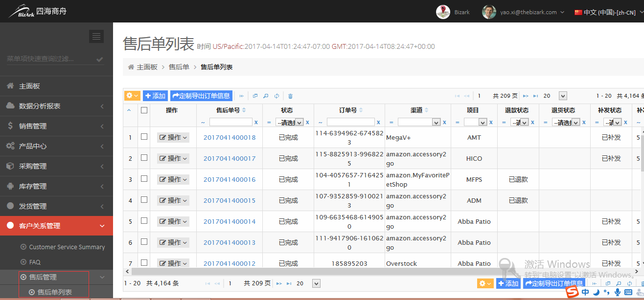Screen dimensions: 644x300
Task: Open the language selector 中文 (中国)
Action: 609,12
